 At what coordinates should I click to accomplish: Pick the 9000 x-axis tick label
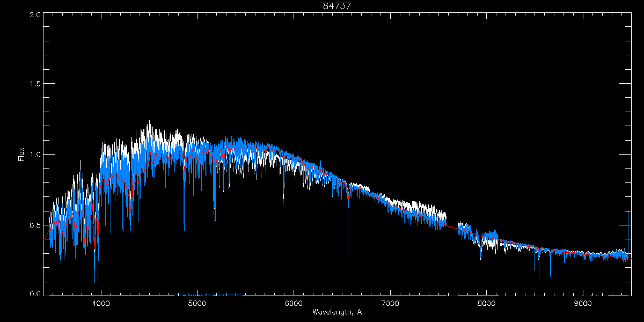[583, 303]
